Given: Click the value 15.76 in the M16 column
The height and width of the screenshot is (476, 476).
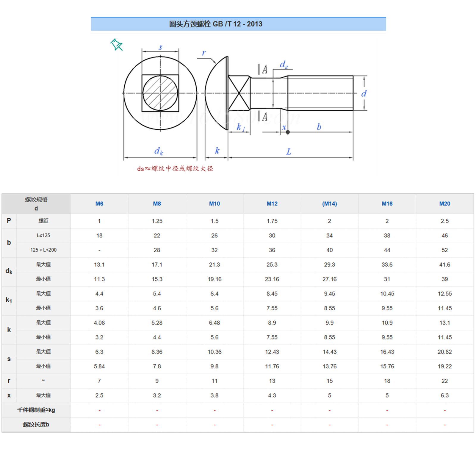Looking at the screenshot, I should point(387,366).
